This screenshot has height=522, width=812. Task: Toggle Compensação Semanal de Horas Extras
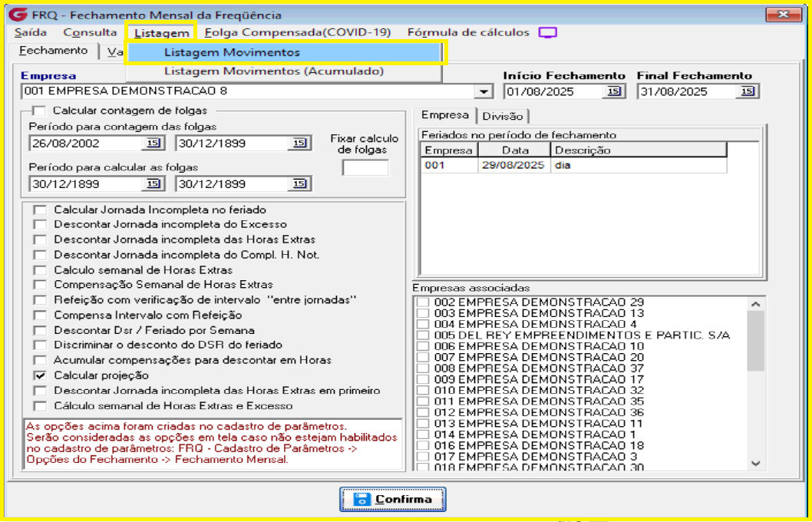point(40,284)
